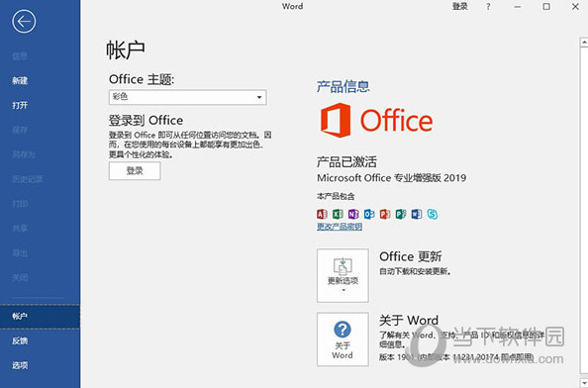Click the 更改产品密钥 link

[340, 227]
